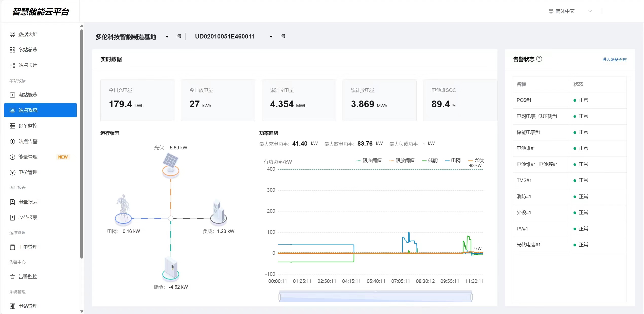
Task: Click the chart time-range zoom slider's left handle
Action: click(280, 297)
